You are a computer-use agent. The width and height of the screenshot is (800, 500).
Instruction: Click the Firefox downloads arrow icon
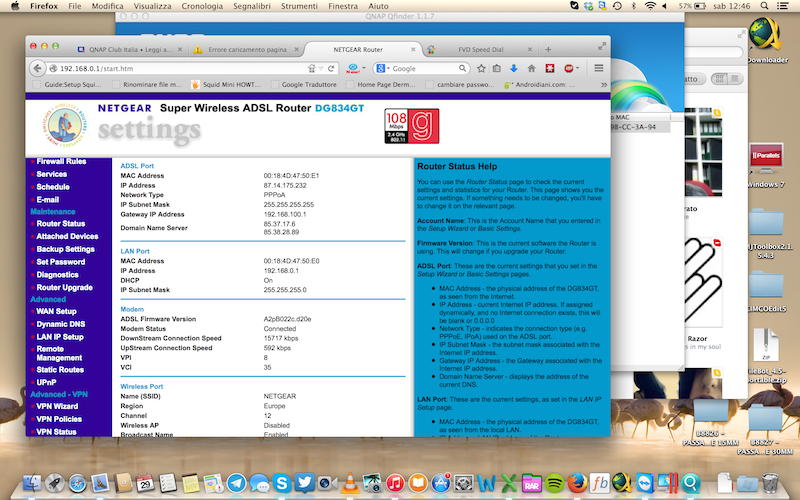(514, 68)
